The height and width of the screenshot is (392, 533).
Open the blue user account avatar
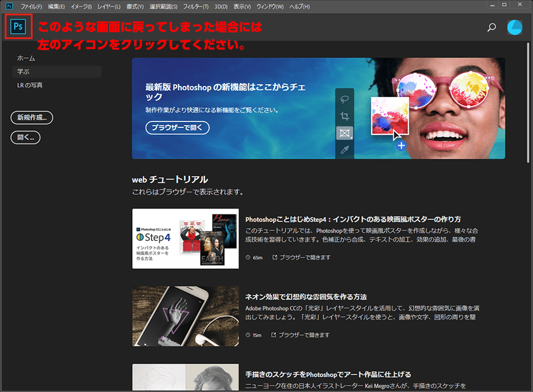tap(515, 27)
